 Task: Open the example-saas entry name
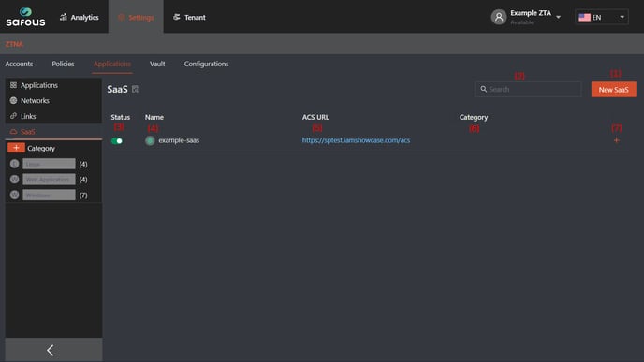tap(179, 140)
